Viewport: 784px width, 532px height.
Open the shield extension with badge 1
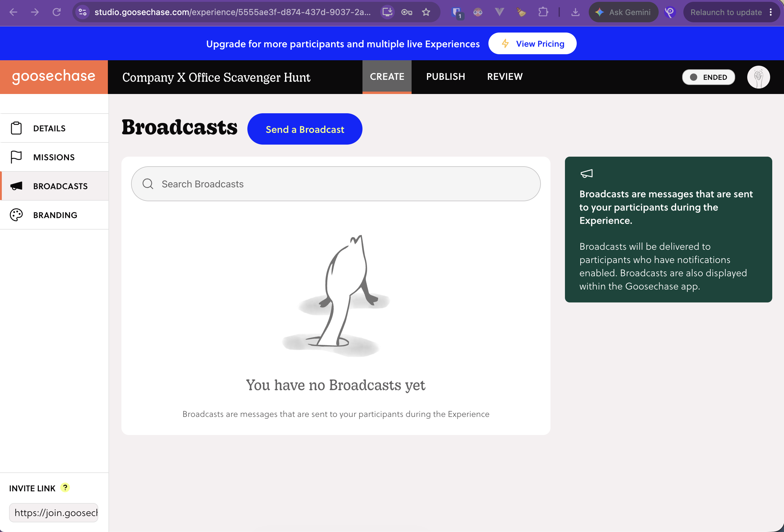point(457,13)
